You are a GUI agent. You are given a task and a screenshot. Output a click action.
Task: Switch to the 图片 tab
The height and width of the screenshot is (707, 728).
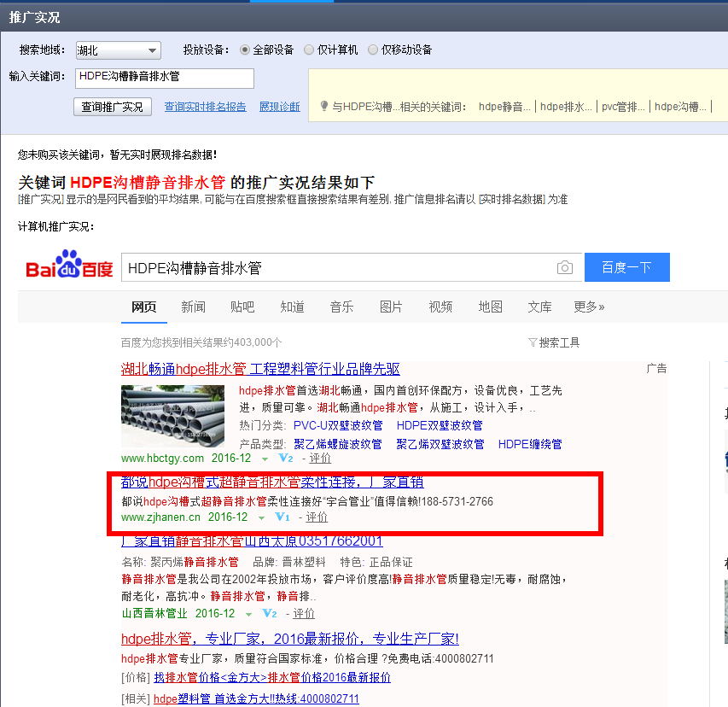click(391, 307)
